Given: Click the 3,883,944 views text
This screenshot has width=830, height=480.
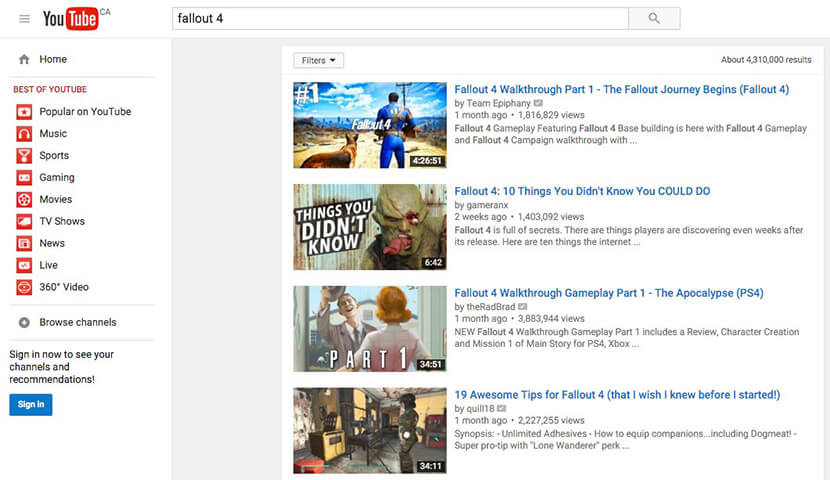Looking at the screenshot, I should pos(551,319).
